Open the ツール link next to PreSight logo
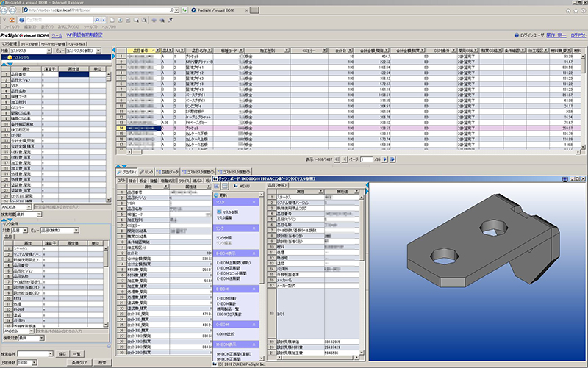This screenshot has height=368, width=588. (x=57, y=35)
